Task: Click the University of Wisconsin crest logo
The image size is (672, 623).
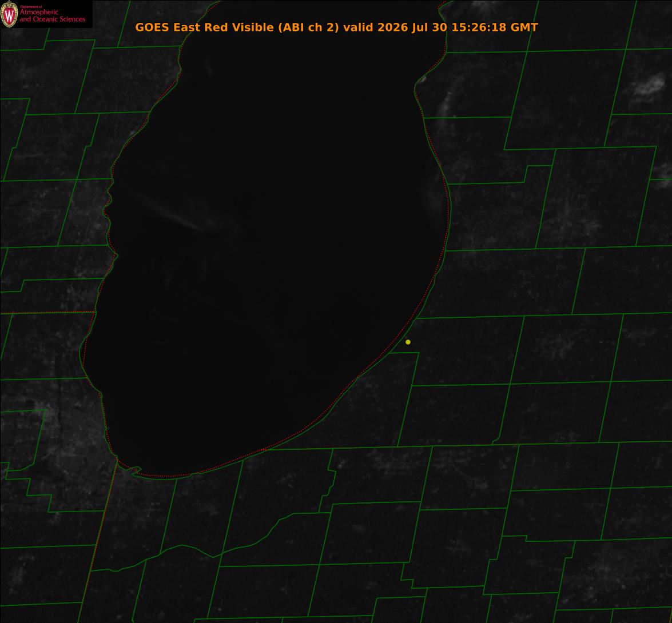Action: (9, 14)
